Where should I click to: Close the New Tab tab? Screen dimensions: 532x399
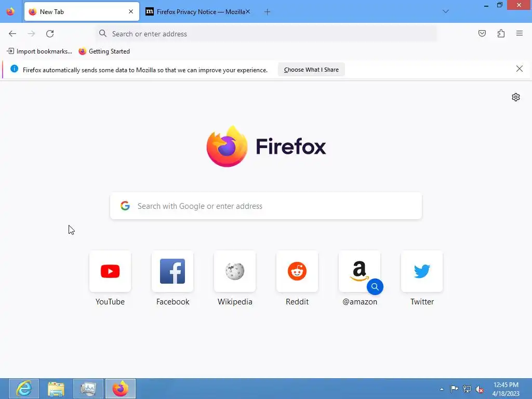click(131, 11)
